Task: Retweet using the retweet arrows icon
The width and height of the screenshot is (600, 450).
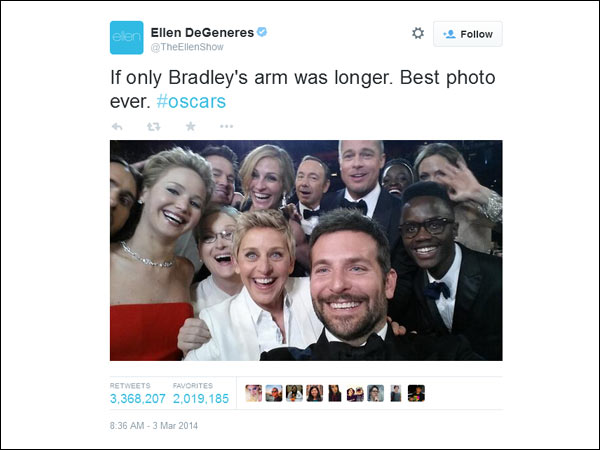Action: point(153,126)
